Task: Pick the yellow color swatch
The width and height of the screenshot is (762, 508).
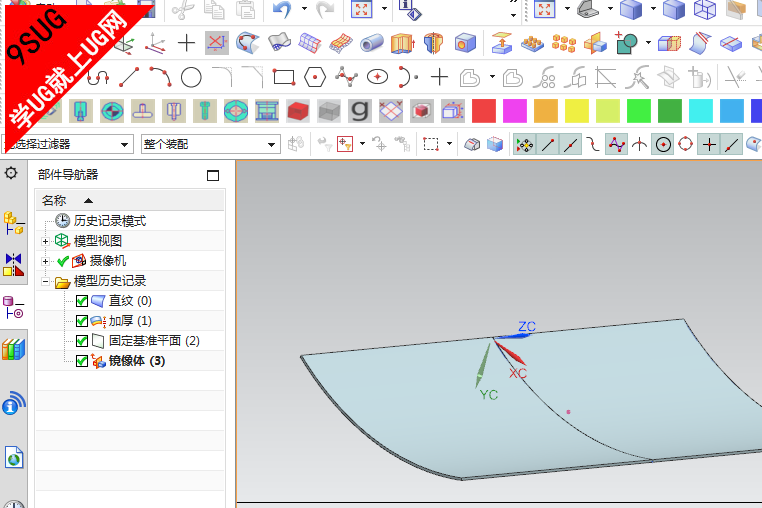Action: (x=577, y=111)
